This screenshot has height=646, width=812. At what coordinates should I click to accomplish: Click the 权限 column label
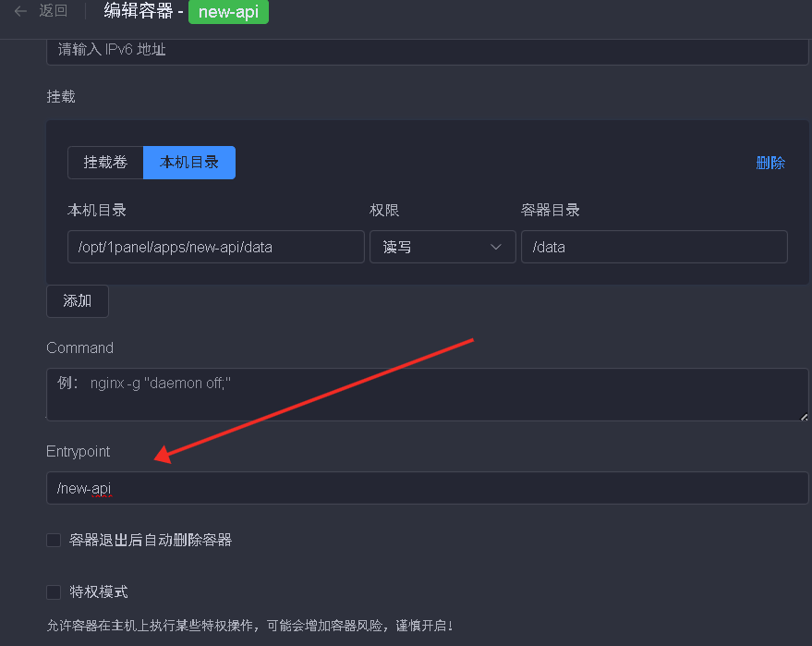384,210
